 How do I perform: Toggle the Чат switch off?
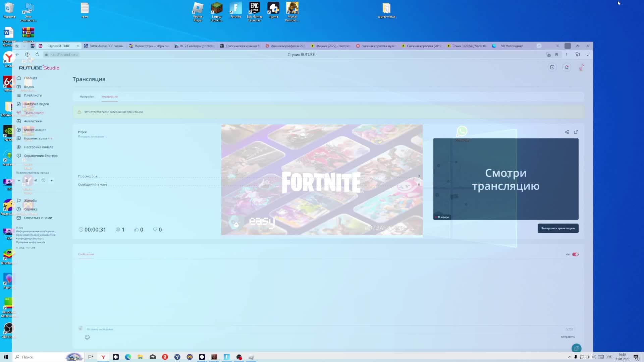tap(575, 254)
